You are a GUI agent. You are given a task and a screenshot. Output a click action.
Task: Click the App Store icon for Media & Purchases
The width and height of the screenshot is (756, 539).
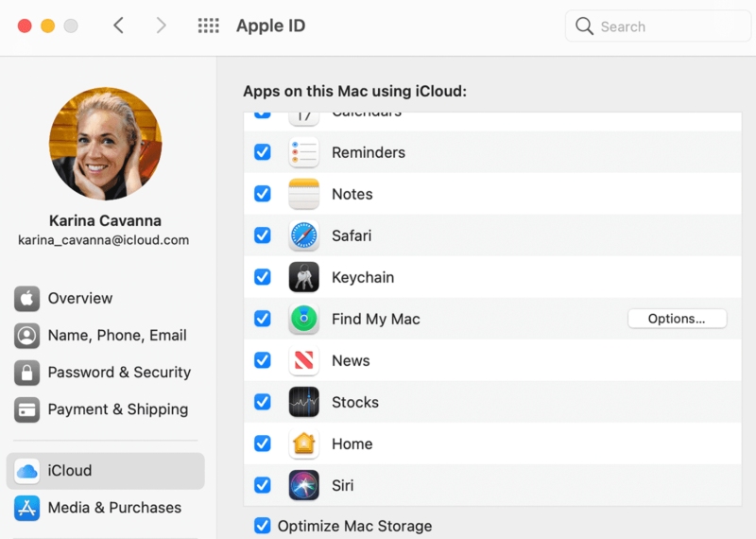pyautogui.click(x=27, y=508)
